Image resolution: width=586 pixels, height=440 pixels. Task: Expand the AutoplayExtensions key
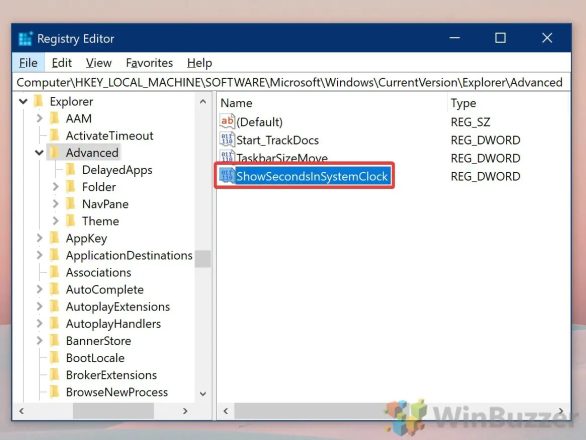[x=39, y=307]
